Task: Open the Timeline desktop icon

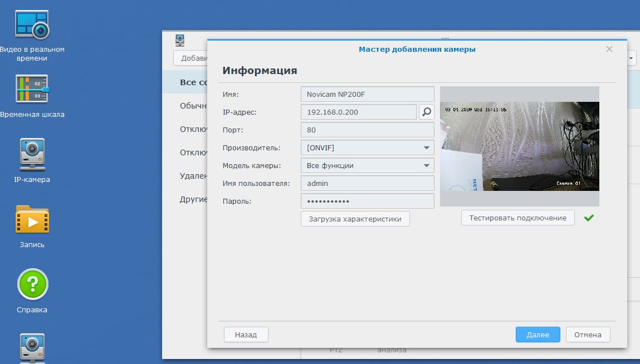Action: point(32,88)
